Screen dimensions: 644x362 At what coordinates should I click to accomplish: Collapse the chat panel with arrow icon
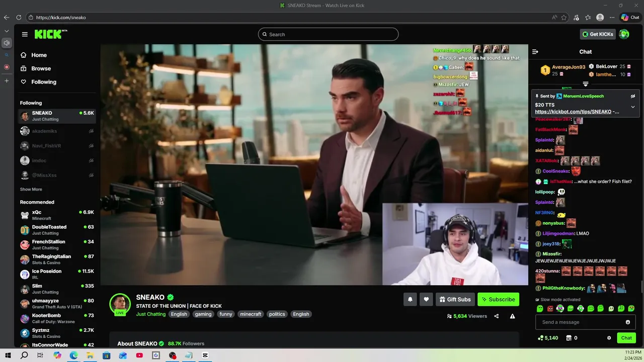[x=535, y=52]
